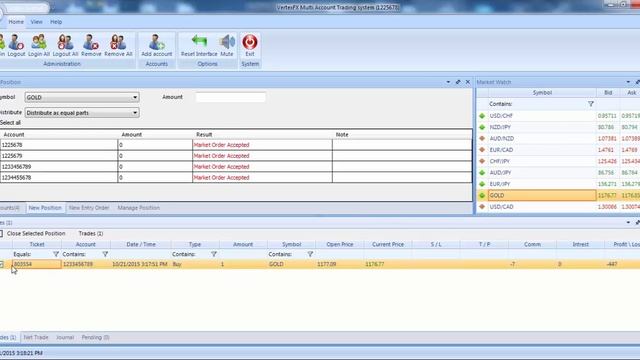Switch to the Net Trade tab
Image resolution: width=640 pixels, height=360 pixels.
point(36,337)
